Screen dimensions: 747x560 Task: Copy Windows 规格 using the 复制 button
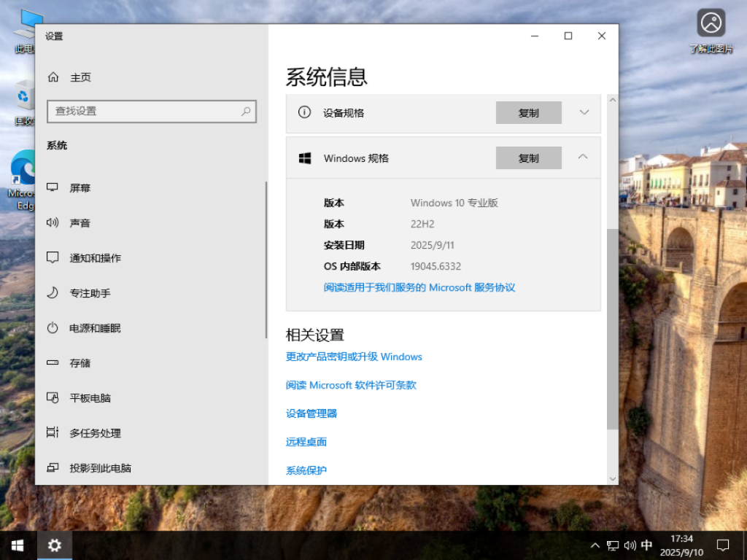[528, 158]
